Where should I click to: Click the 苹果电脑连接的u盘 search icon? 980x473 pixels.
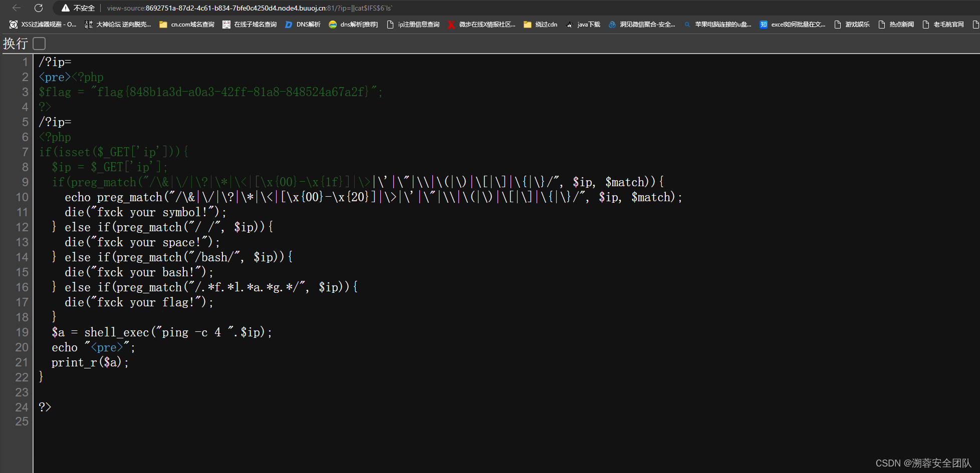pyautogui.click(x=687, y=24)
